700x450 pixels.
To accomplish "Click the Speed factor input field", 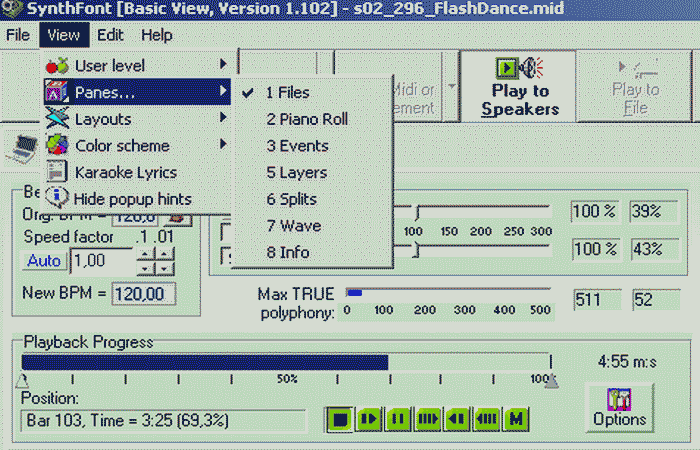I will point(100,262).
